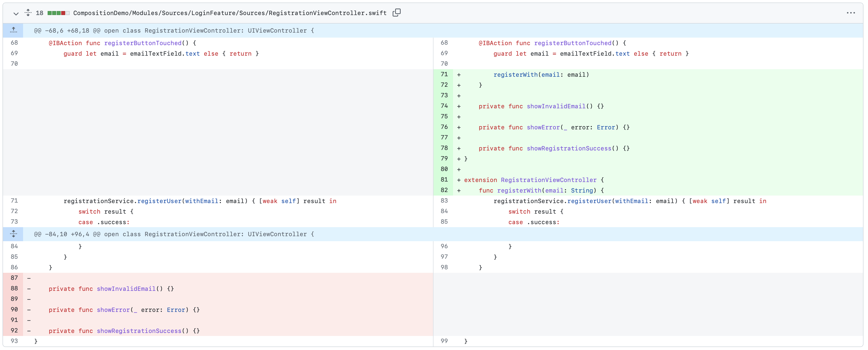This screenshot has height=350, width=868.
Task: Select added line number 78 on right
Action: pyautogui.click(x=444, y=148)
